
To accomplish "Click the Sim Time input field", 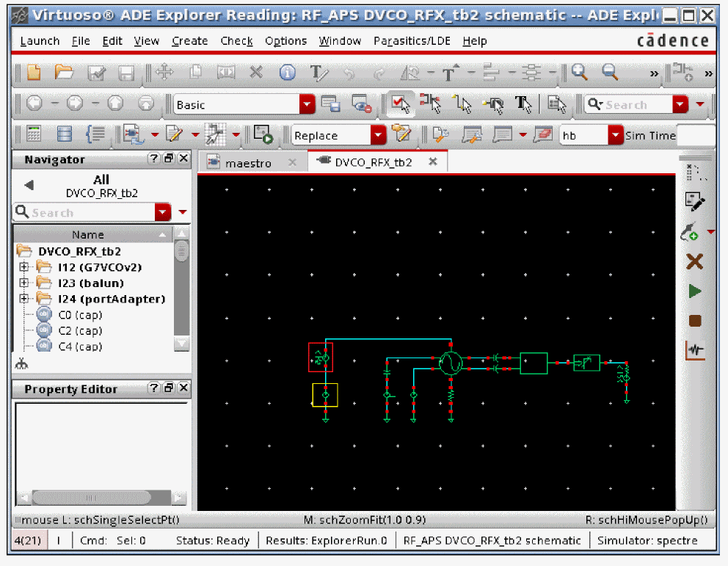I will tap(695, 135).
